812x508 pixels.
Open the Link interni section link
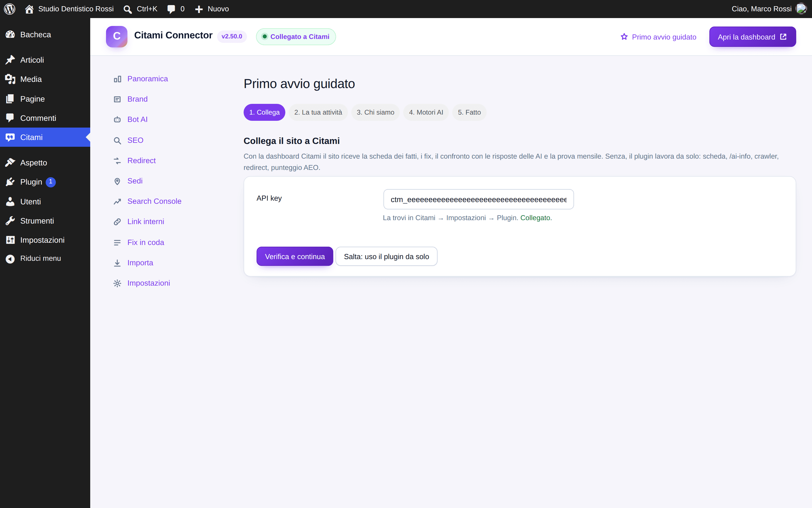pos(145,222)
